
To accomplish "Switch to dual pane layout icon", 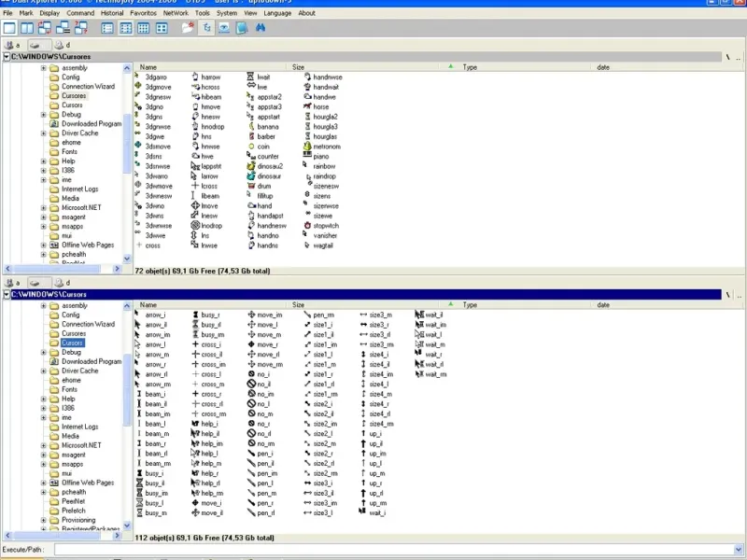I will point(27,28).
